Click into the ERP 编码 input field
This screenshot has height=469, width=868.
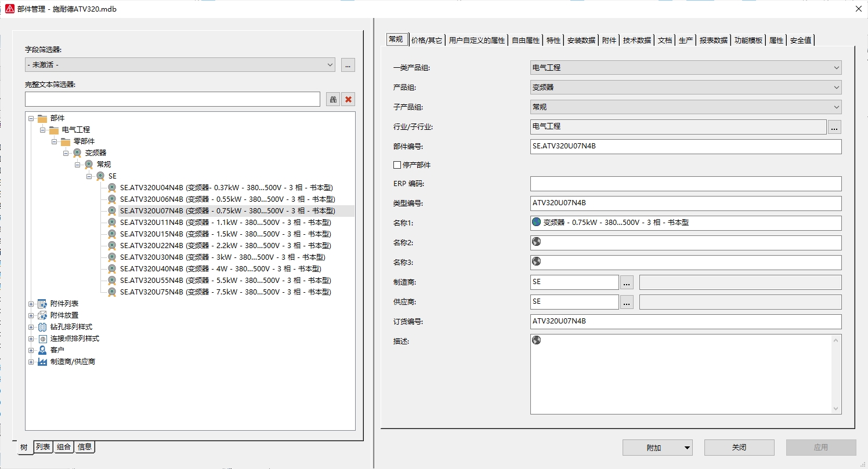point(686,184)
